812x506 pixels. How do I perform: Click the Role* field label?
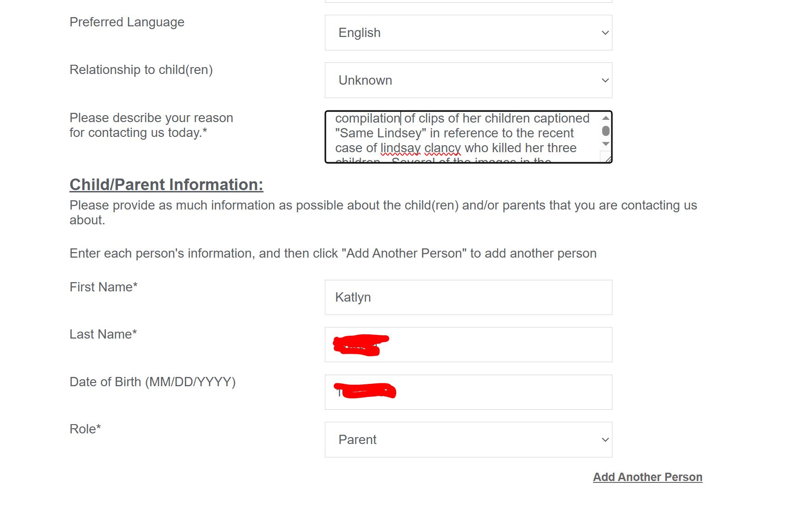85,429
